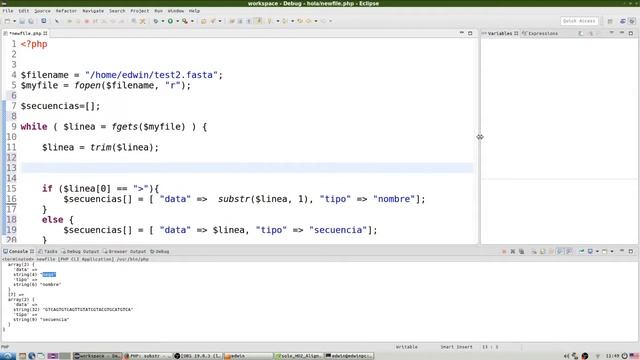Expand the Run launch dropdown arrow
Screen dimensions: 640x360
tap(178, 21)
